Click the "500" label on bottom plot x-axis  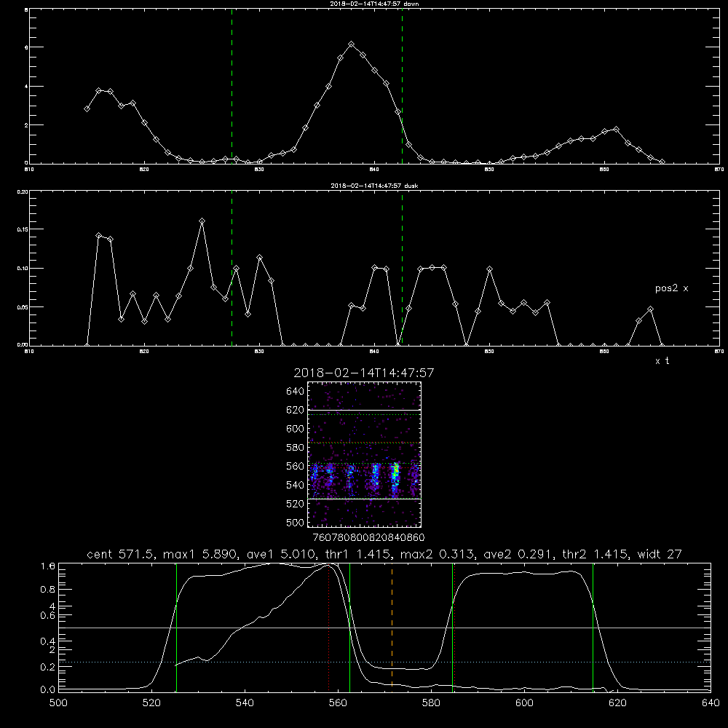(x=58, y=703)
